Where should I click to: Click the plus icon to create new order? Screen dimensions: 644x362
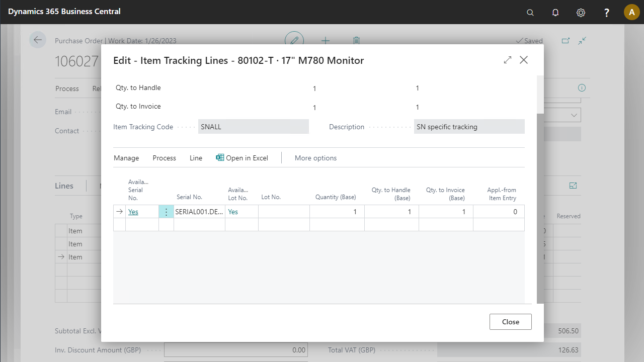coord(326,41)
